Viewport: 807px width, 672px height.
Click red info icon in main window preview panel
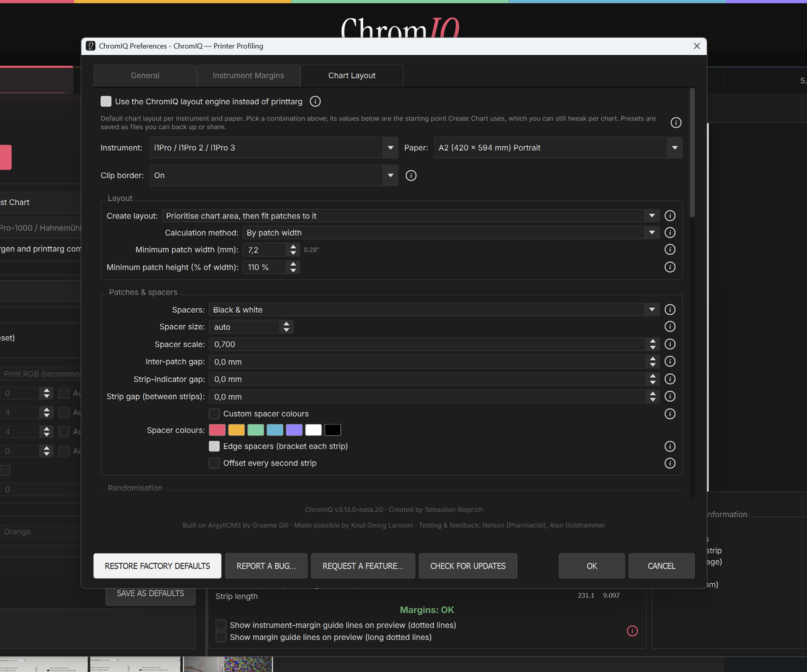click(632, 631)
